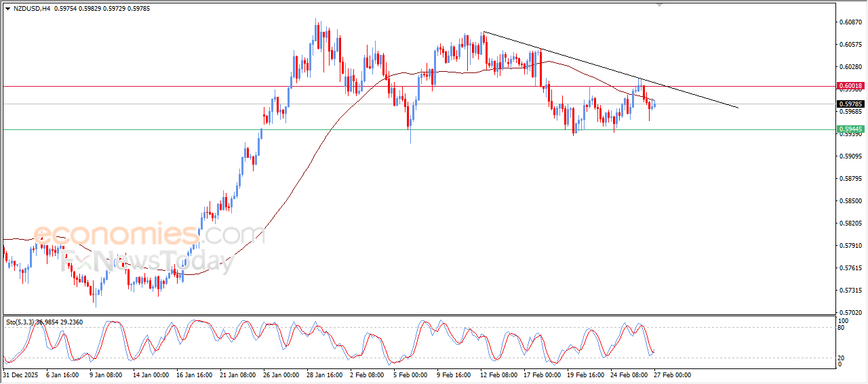Click the 20 level on stochastic scale
868x384 pixels.
pyautogui.click(x=843, y=358)
